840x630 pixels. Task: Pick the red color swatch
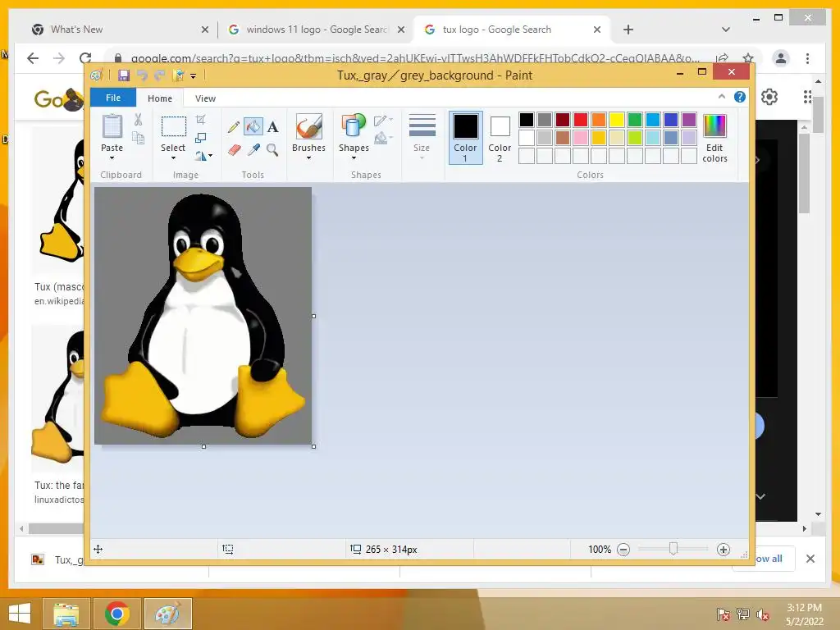pos(581,120)
